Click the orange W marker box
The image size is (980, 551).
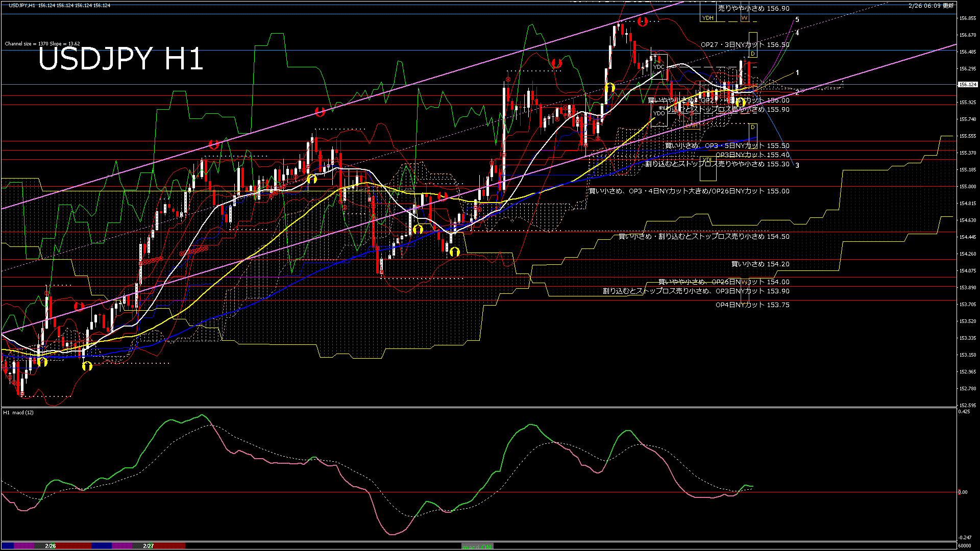click(x=745, y=18)
